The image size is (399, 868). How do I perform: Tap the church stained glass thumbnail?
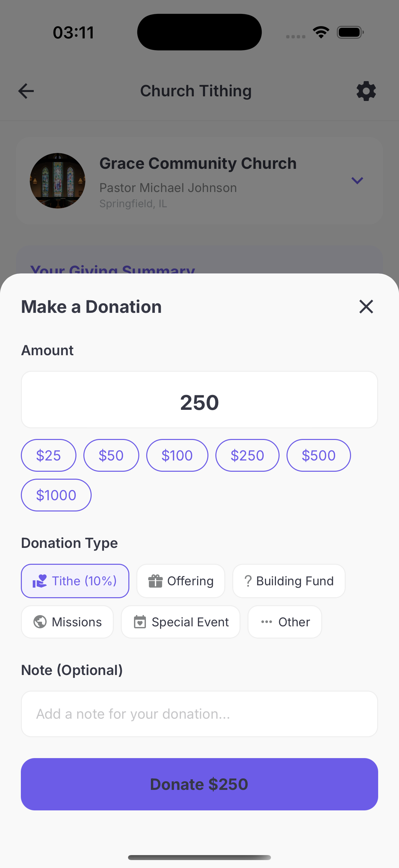coord(58,181)
